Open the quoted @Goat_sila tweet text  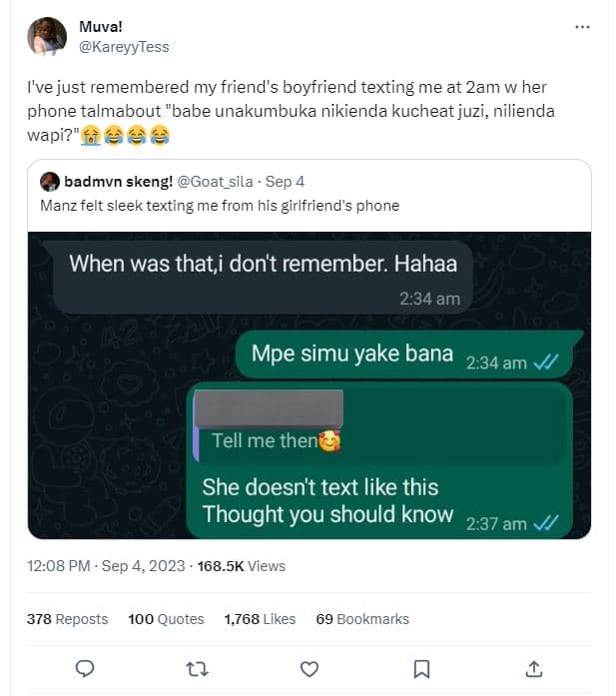tap(220, 206)
